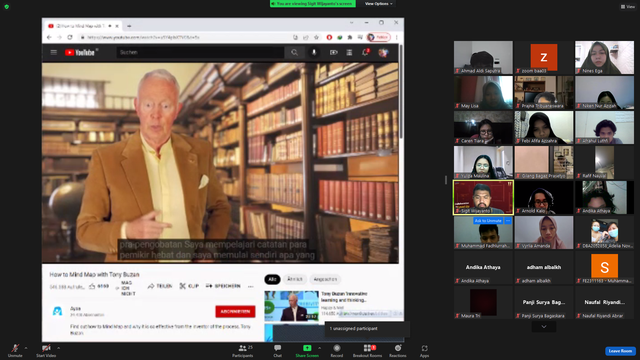Click the browser address bar
The width and height of the screenshot is (640, 360).
pyautogui.click(x=184, y=37)
